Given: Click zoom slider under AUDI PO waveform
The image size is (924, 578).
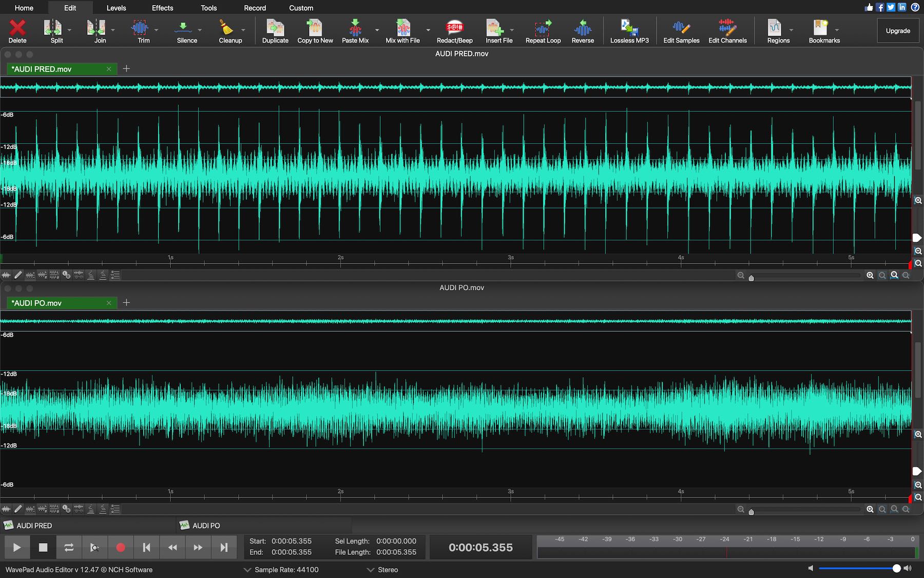Looking at the screenshot, I should 805,510.
